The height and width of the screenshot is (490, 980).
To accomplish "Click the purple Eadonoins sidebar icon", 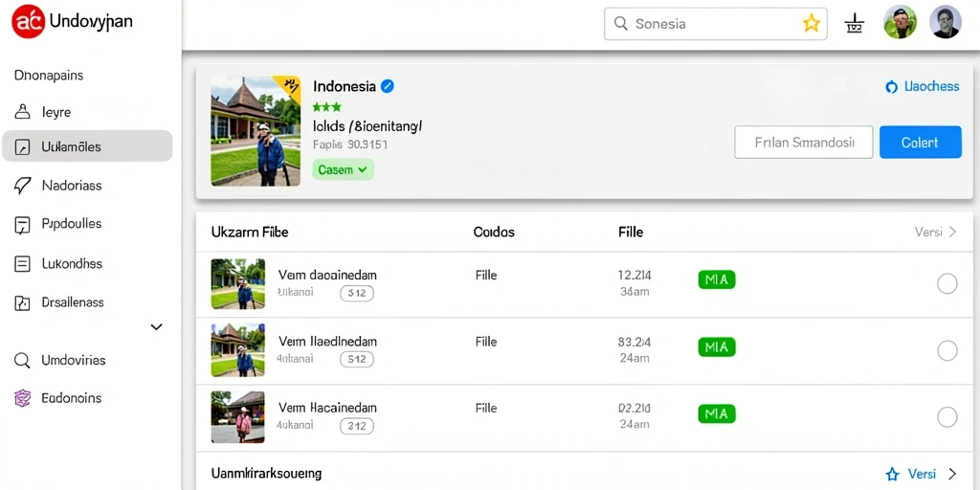I will point(23,398).
